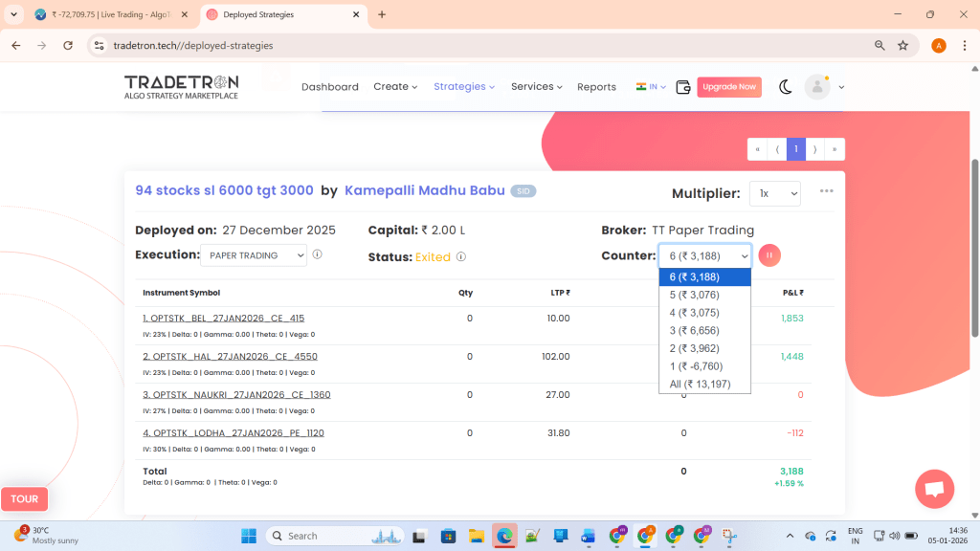
Task: Click the wallet icon in navbar
Action: 683,87
